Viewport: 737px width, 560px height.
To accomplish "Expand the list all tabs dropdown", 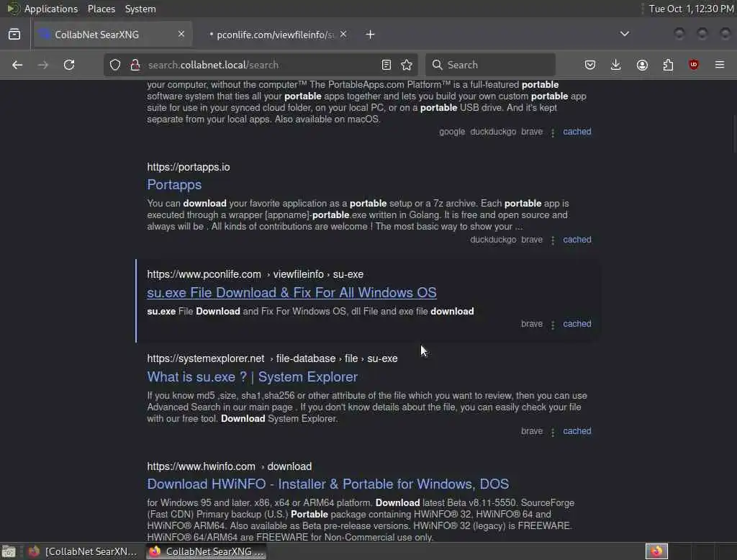I will coord(625,34).
